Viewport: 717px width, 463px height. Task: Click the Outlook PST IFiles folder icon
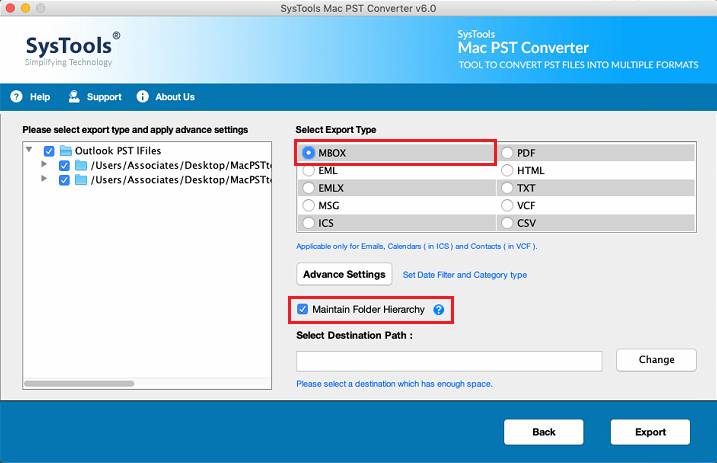66,151
